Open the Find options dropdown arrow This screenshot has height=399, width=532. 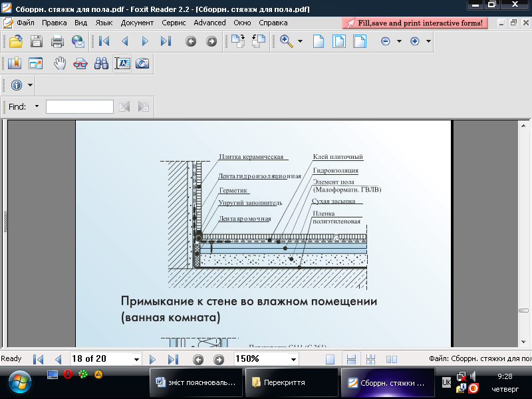[x=37, y=106]
